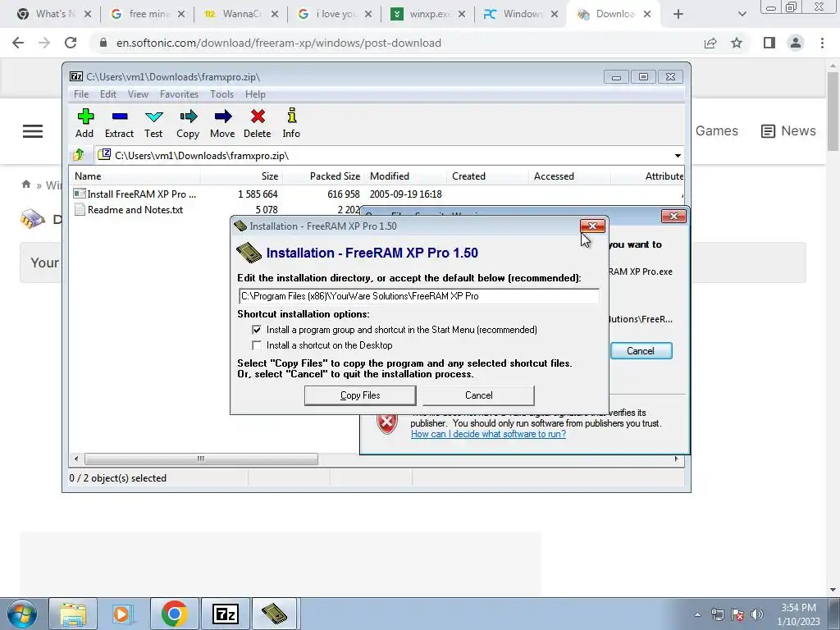Open a new browser tab
Screen dimensions: 840x630
(x=678, y=14)
